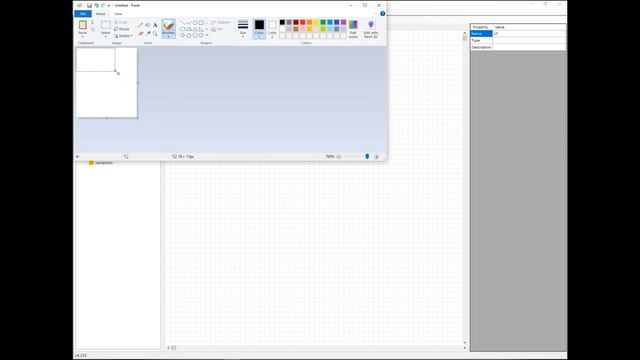Open the shape Outline dropdown

click(x=220, y=22)
